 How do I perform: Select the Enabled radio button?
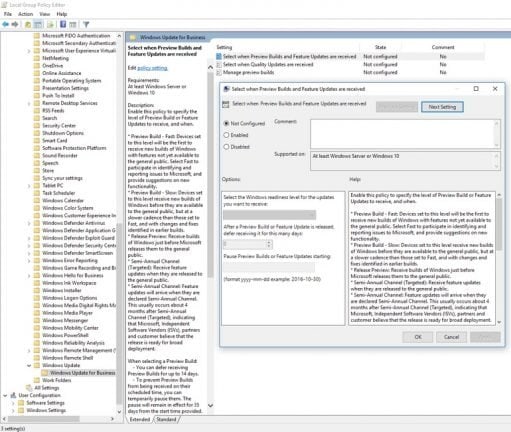click(226, 135)
